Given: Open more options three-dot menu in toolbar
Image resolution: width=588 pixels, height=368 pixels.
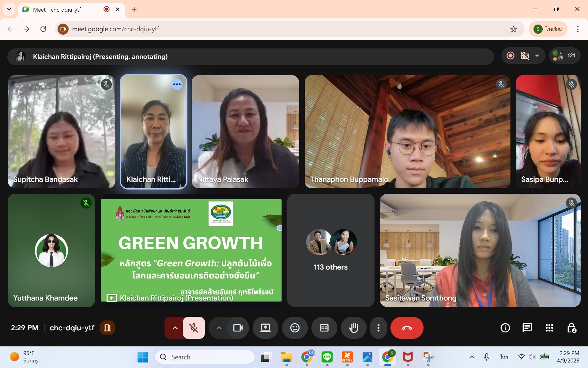Looking at the screenshot, I should (x=379, y=328).
